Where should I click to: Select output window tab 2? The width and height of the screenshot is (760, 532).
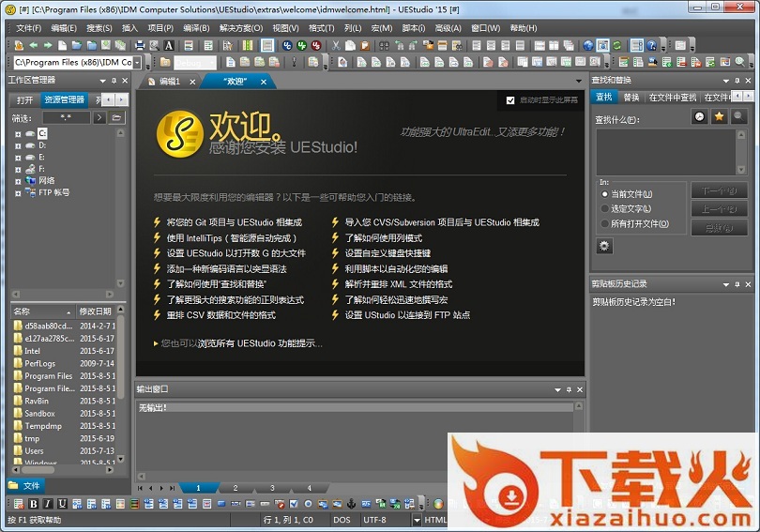236,488
